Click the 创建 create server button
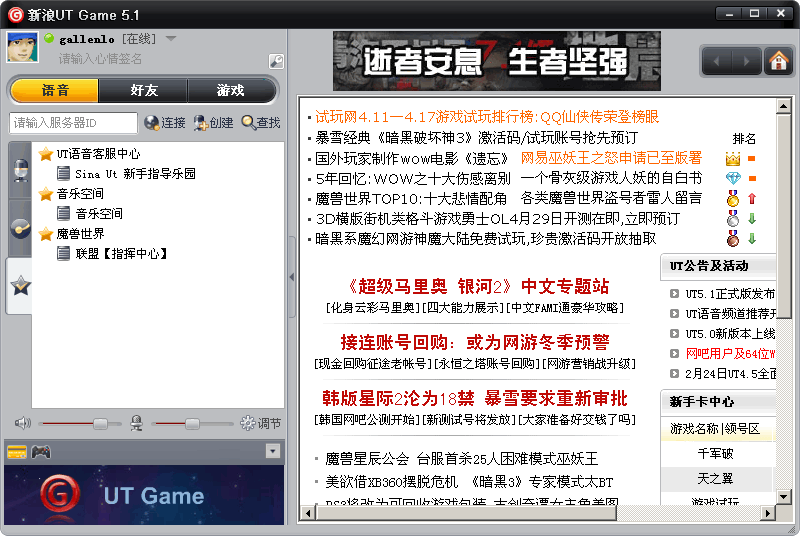Screen dimensions: 800x536 tap(213, 123)
